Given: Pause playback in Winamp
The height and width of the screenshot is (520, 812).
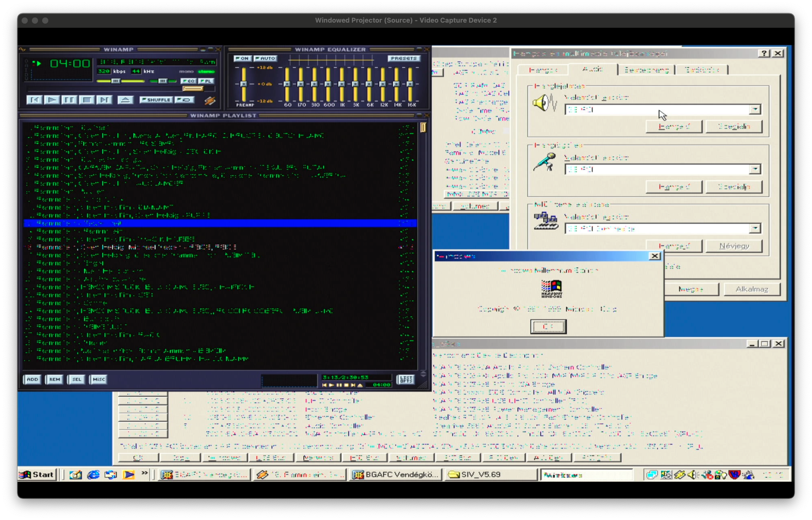Looking at the screenshot, I should [69, 100].
